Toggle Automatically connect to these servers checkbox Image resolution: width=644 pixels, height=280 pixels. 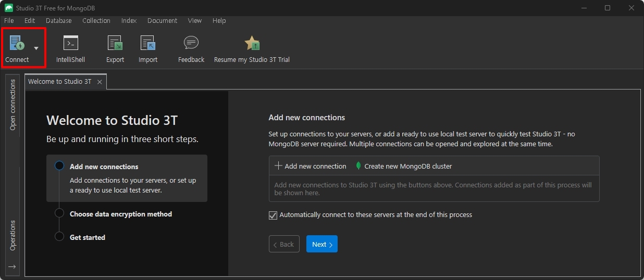coord(273,215)
